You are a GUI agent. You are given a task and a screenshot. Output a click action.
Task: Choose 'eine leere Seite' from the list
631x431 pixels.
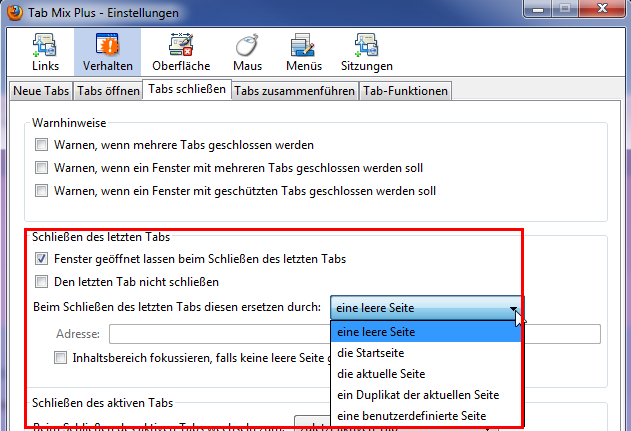(426, 332)
